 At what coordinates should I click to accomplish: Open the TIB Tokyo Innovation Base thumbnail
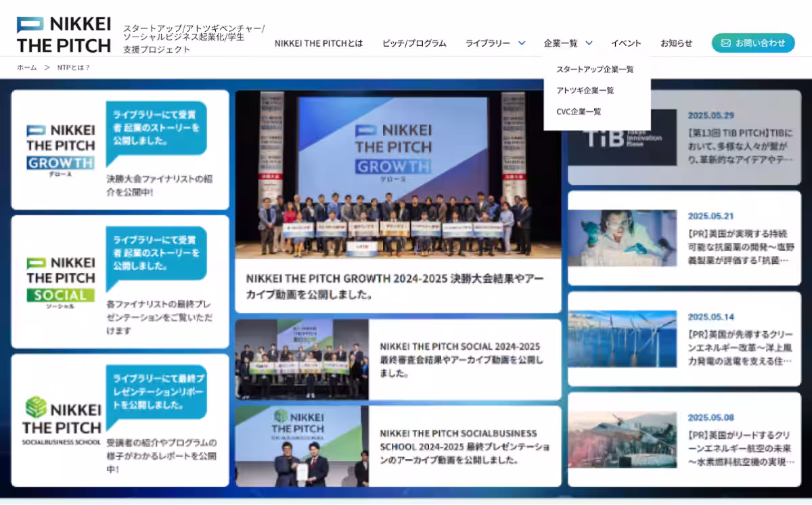pyautogui.click(x=623, y=137)
